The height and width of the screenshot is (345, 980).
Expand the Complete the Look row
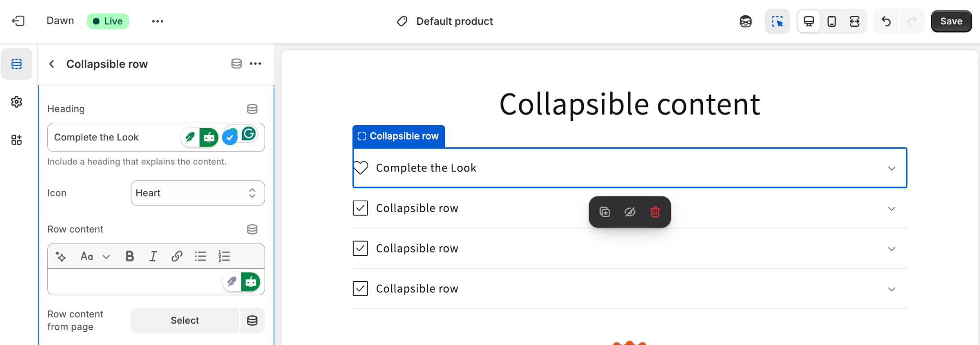[891, 168]
